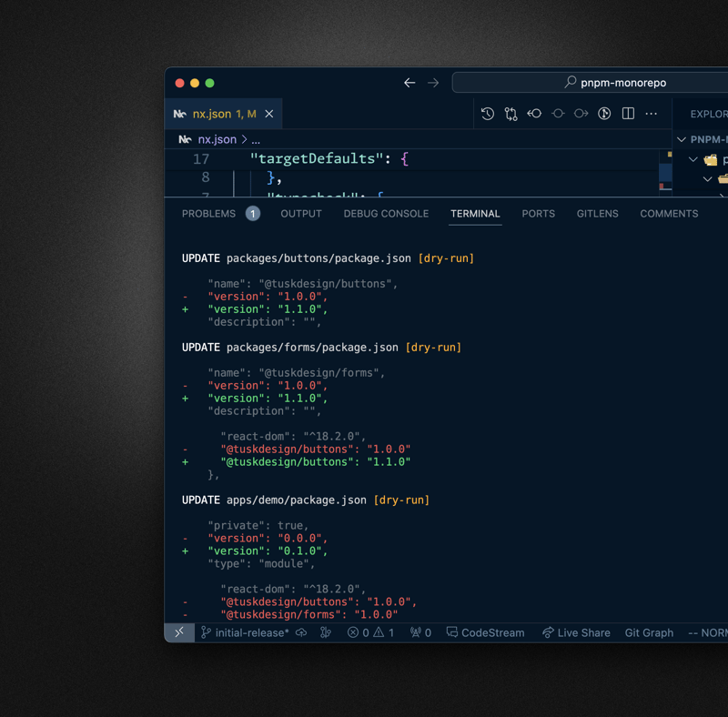Split the editor to the right

click(x=628, y=114)
